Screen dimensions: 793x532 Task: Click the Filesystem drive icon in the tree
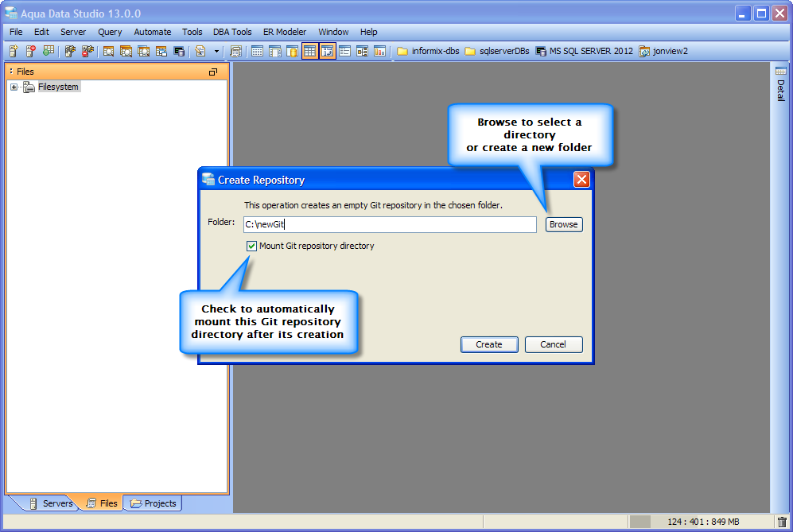click(29, 87)
